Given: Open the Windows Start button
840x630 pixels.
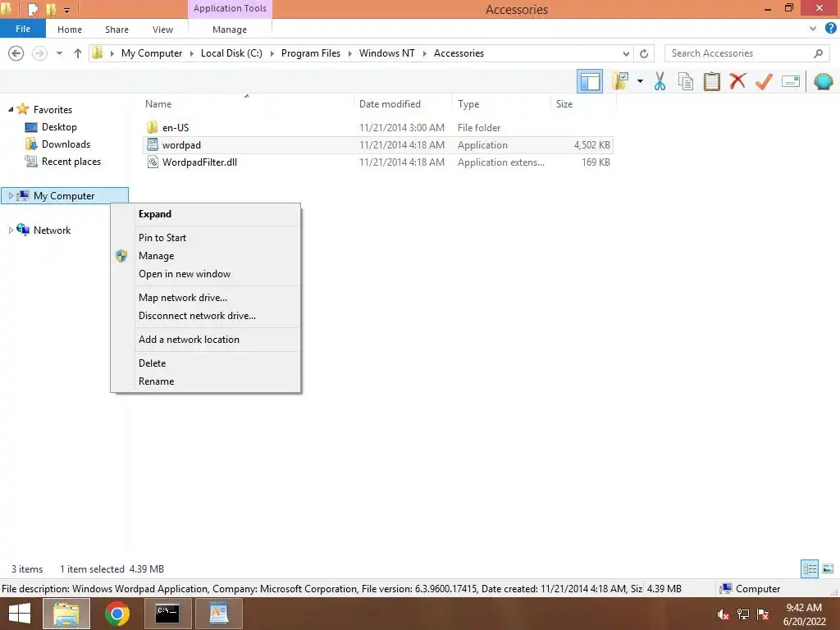Looking at the screenshot, I should click(20, 614).
